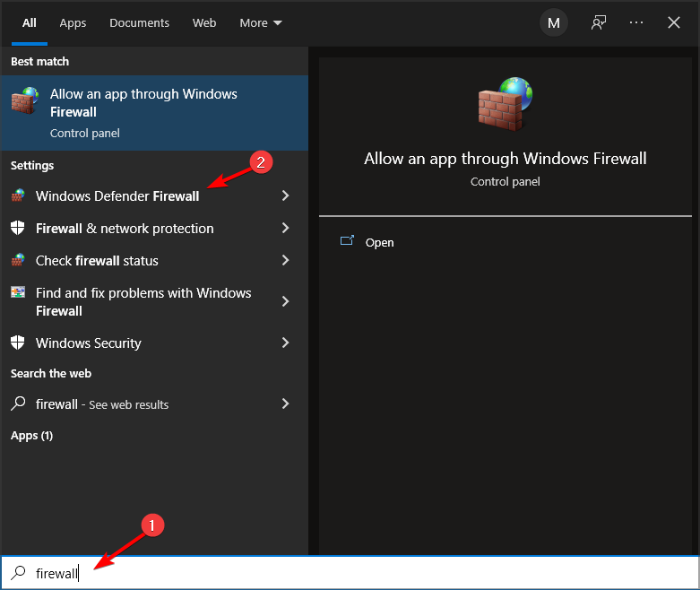This screenshot has height=590, width=700.
Task: Expand Find and fix problems chevron
Action: coord(285,301)
